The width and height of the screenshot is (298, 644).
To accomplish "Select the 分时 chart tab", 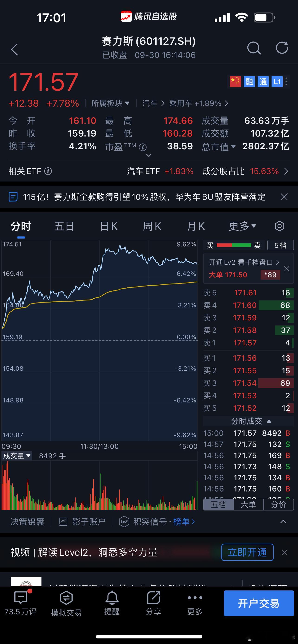I will (x=21, y=226).
